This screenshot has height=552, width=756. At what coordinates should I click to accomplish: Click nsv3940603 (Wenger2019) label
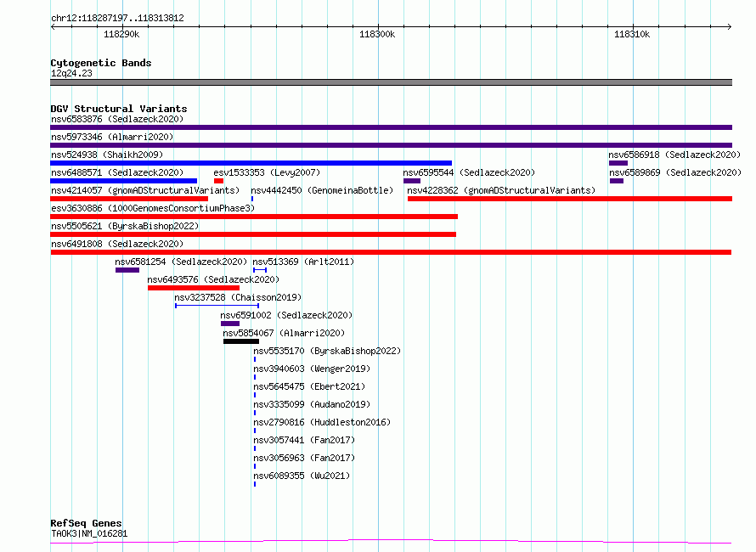[312, 369]
